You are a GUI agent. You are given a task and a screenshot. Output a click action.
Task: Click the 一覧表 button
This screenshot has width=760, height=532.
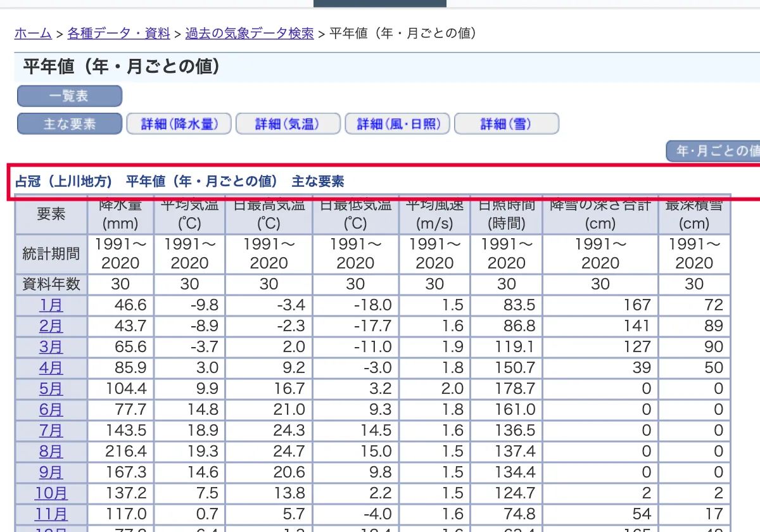click(x=69, y=96)
